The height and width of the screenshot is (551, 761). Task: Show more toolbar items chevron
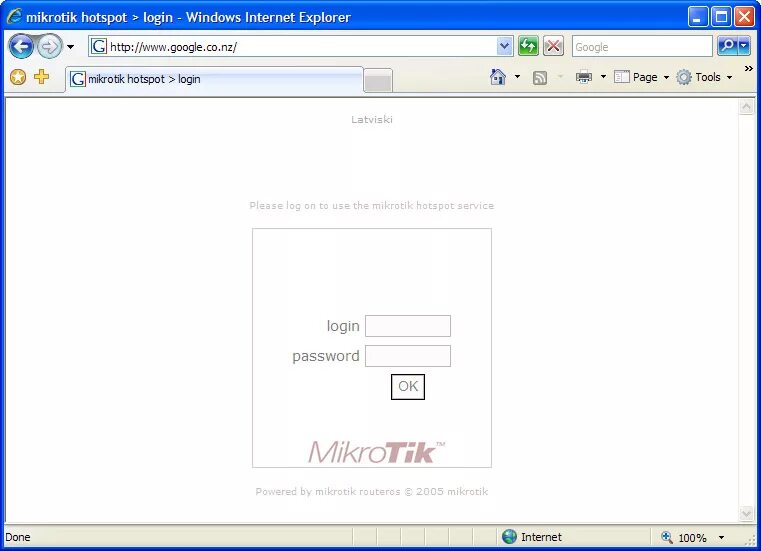(x=748, y=68)
